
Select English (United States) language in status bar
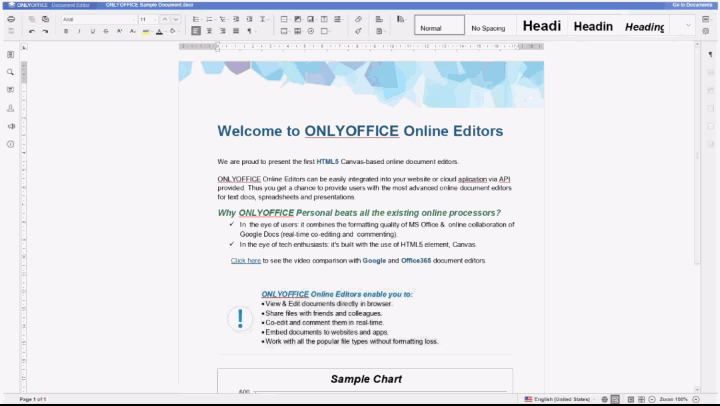click(x=558, y=399)
